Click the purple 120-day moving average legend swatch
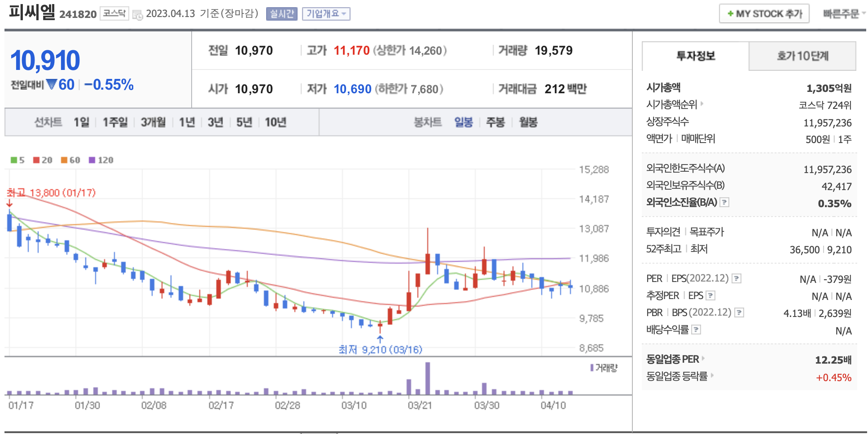The width and height of the screenshot is (868, 434). (92, 160)
